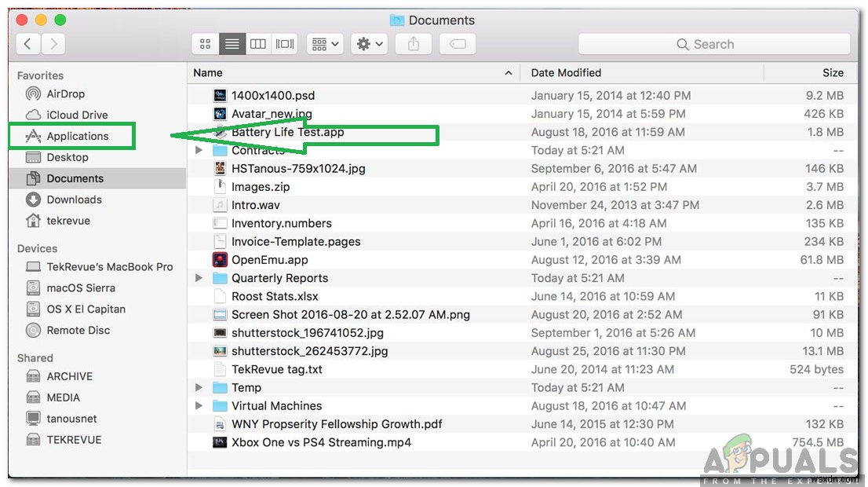This screenshot has width=868, height=487.
Task: Sort files by the Date Modified column
Action: point(565,72)
